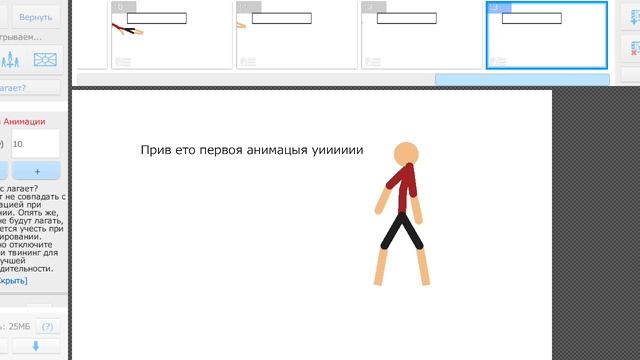Viewport: 640px width, 360px height.
Task: Select the stick figure's head
Action: click(406, 154)
